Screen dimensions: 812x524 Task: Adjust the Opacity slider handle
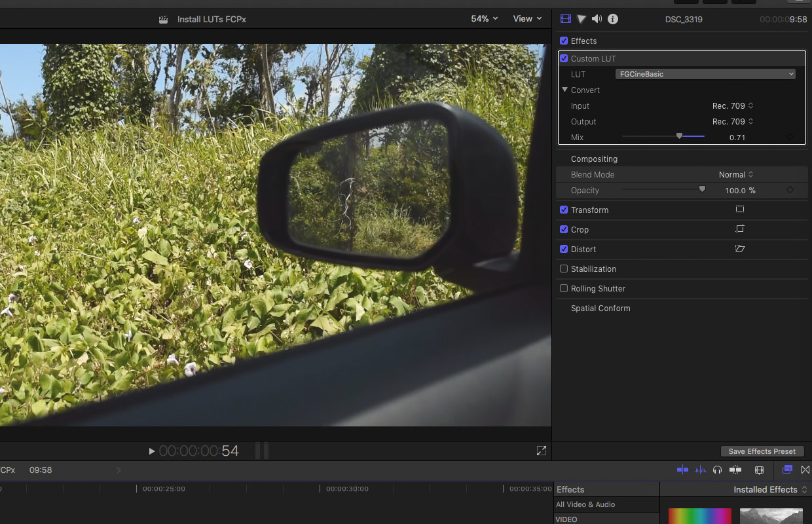tap(702, 189)
